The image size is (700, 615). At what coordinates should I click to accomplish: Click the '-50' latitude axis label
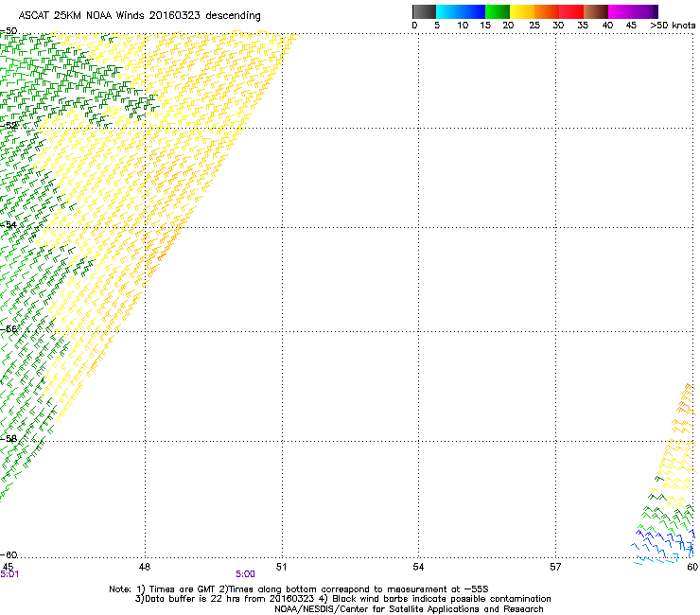[x=9, y=31]
